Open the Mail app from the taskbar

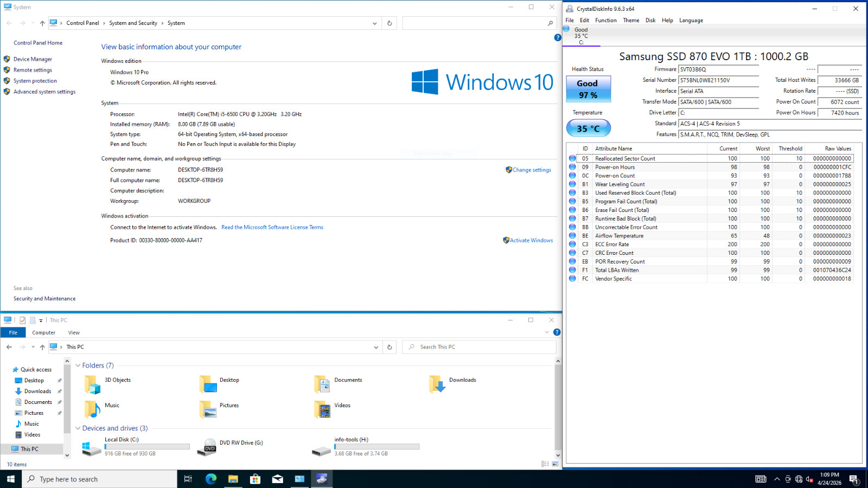coord(277,479)
